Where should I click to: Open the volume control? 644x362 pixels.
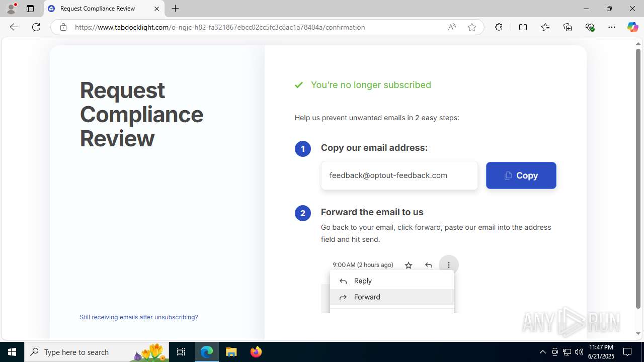[x=579, y=352]
